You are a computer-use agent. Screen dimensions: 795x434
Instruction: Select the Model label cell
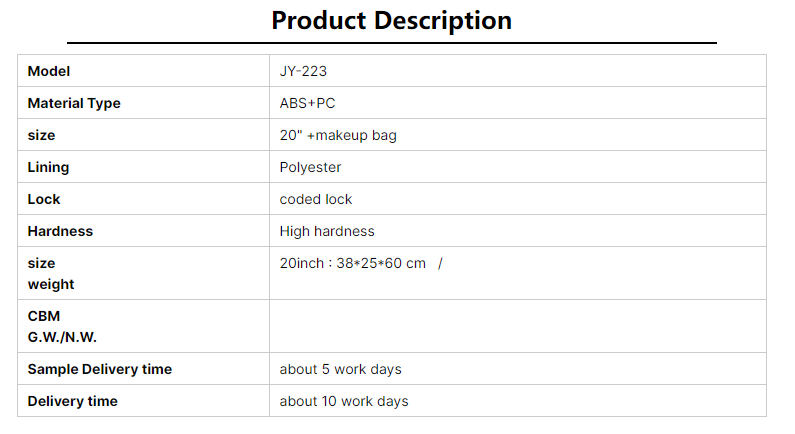point(143,71)
